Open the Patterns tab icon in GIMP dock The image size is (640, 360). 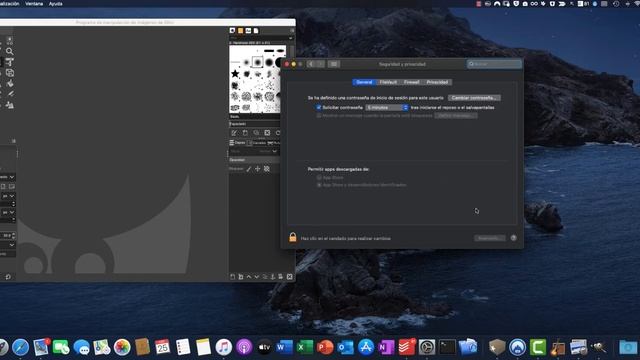(240, 31)
